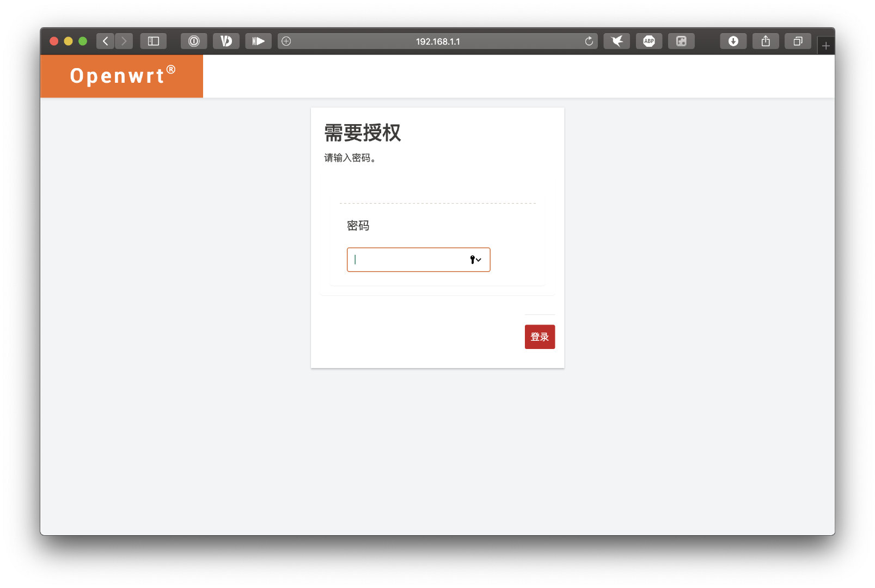Click the 192.168.1.1 address bar
This screenshot has width=875, height=588.
pyautogui.click(x=437, y=41)
